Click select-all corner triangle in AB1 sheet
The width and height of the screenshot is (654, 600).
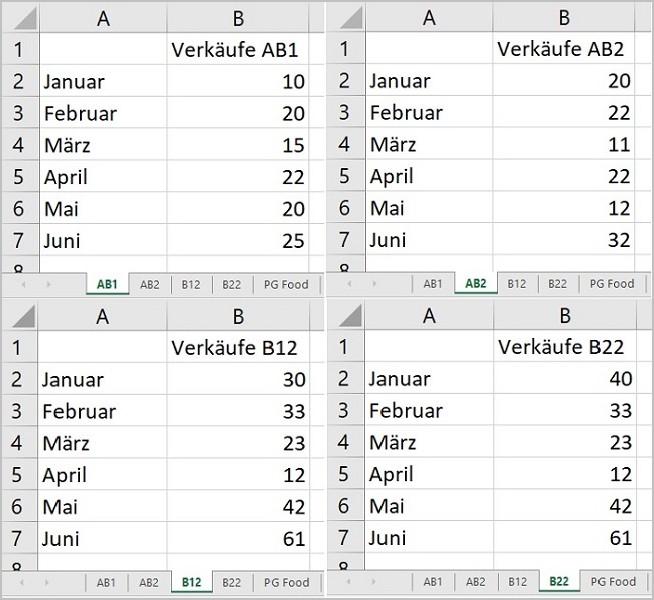pyautogui.click(x=25, y=19)
